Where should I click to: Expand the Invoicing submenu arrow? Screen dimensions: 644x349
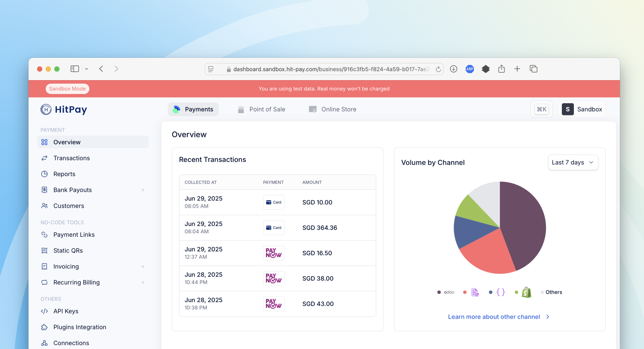tap(143, 267)
